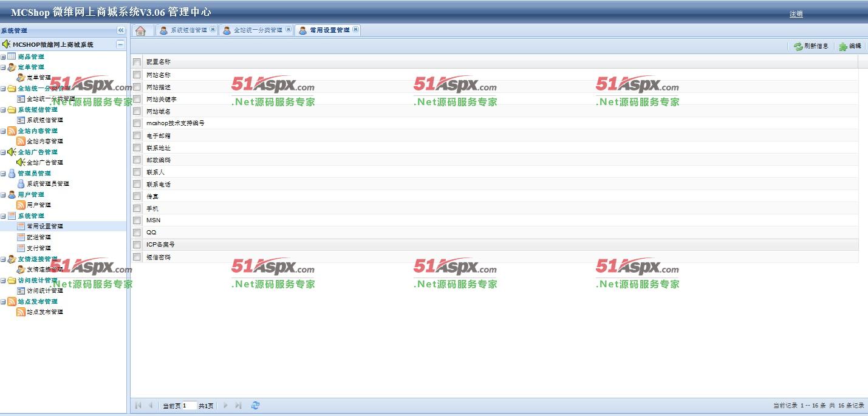Click the 用户管理 parent user icon

pos(12,195)
